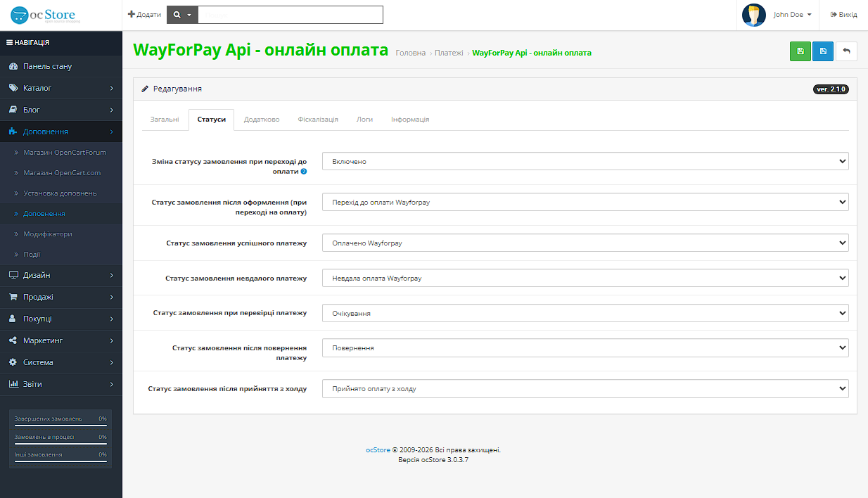Click the WayForPay Api breadcrumb link
868x498 pixels.
pos(532,53)
